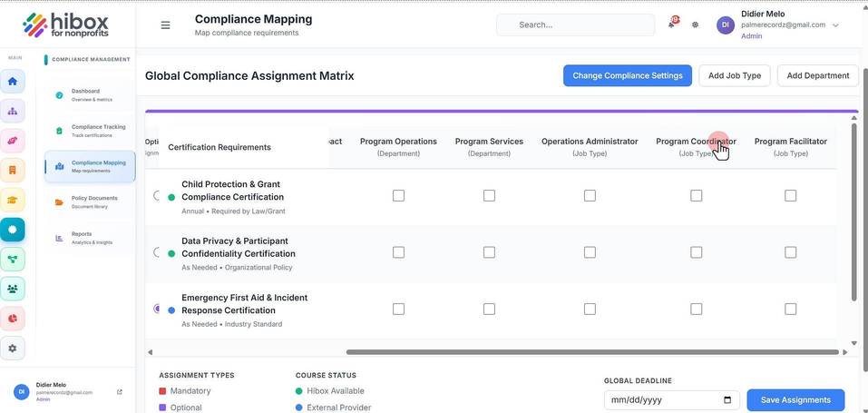Check Emergency First Aid under Program Services
This screenshot has height=413, width=868.
490,309
